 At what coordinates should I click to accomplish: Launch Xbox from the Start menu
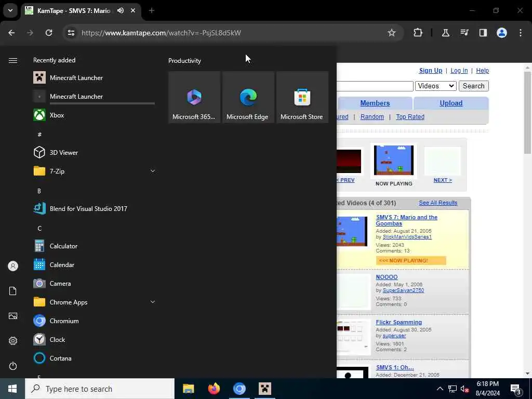(94, 115)
